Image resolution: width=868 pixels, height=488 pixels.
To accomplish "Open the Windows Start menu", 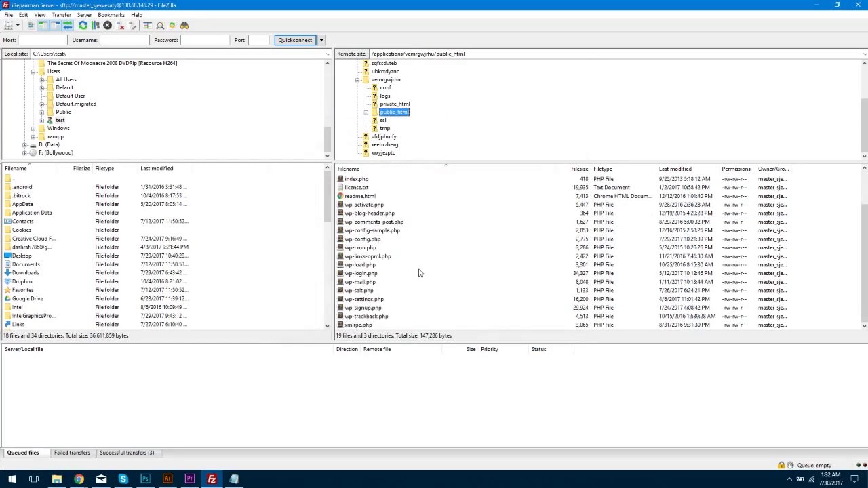I will pos(12,479).
